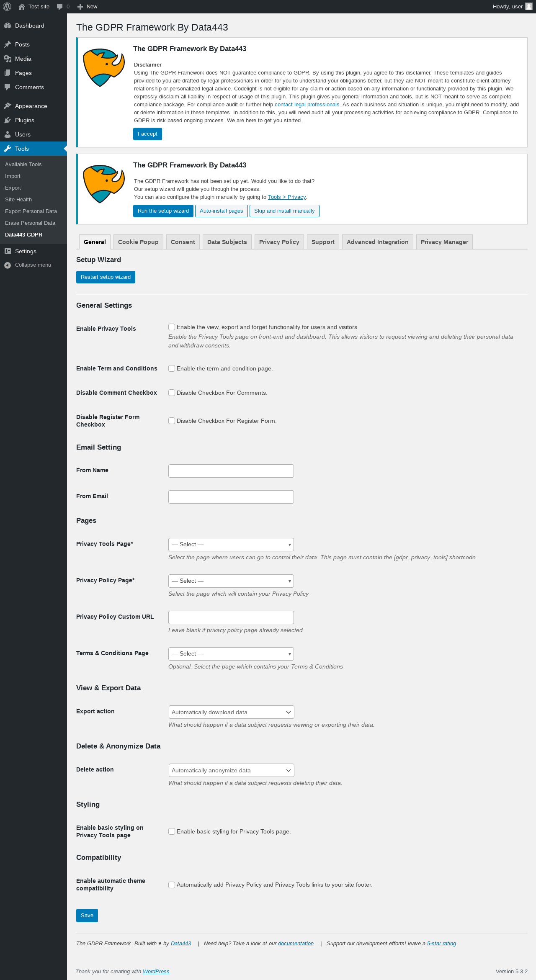Click the From Email input field
Viewport: 536px width, 980px height.
point(231,497)
